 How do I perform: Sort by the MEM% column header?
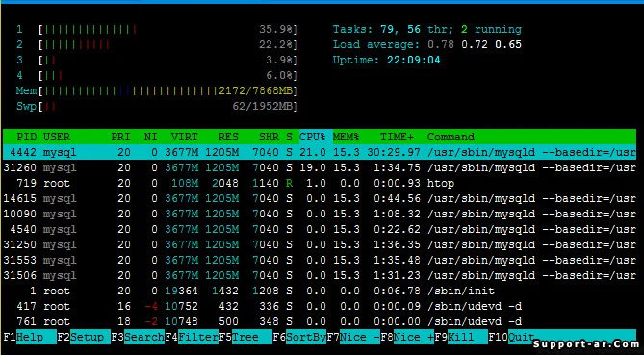point(346,137)
